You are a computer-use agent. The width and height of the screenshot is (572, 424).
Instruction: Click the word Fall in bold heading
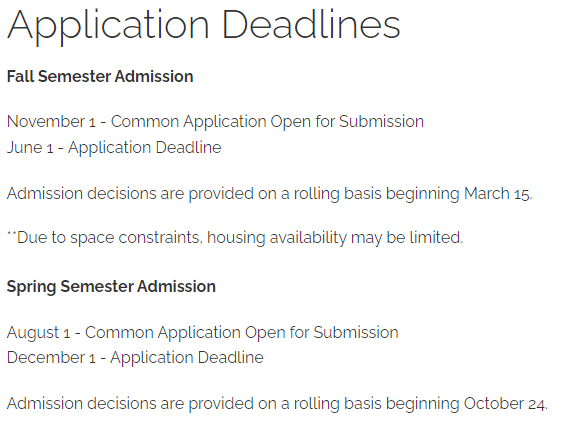click(x=20, y=77)
